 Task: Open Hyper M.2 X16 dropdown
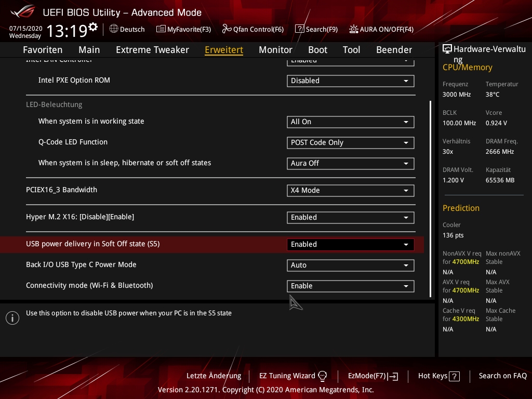(351, 218)
